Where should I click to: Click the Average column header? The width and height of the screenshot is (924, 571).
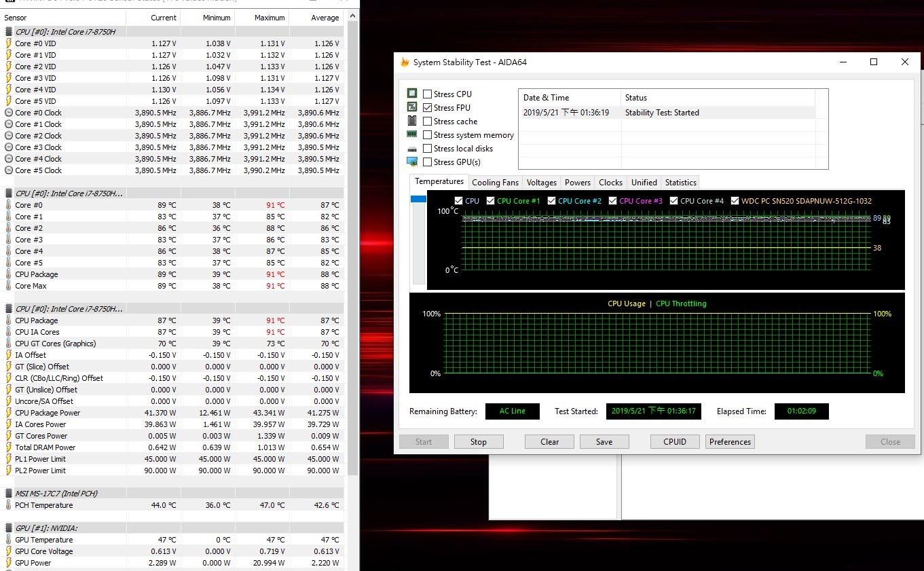tap(316, 18)
